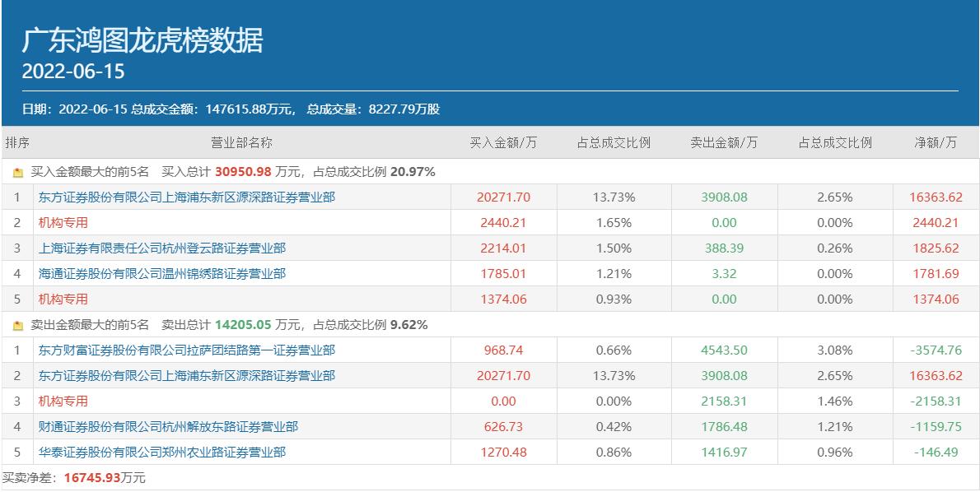Click the 净额/万 column header
This screenshot has height=492, width=980.
(x=936, y=143)
